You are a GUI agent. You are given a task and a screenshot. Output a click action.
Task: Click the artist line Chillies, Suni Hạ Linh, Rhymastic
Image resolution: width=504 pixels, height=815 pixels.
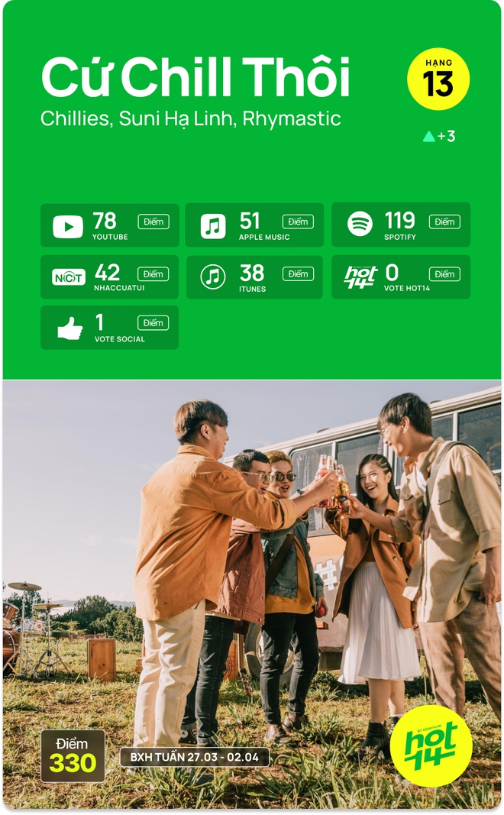click(x=191, y=118)
